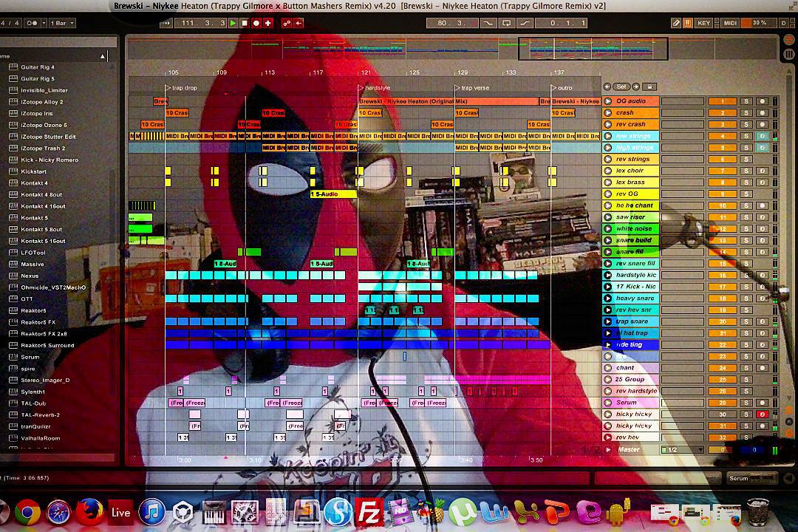Enable the arrangement Loop switch
798x532 pixels.
click(x=506, y=23)
